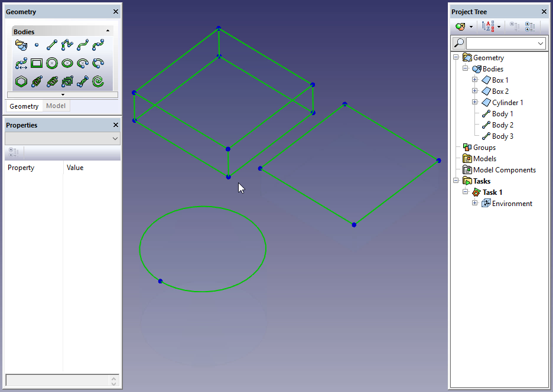
Task: Collapse the Bodies palette header arrow
Action: (x=108, y=31)
